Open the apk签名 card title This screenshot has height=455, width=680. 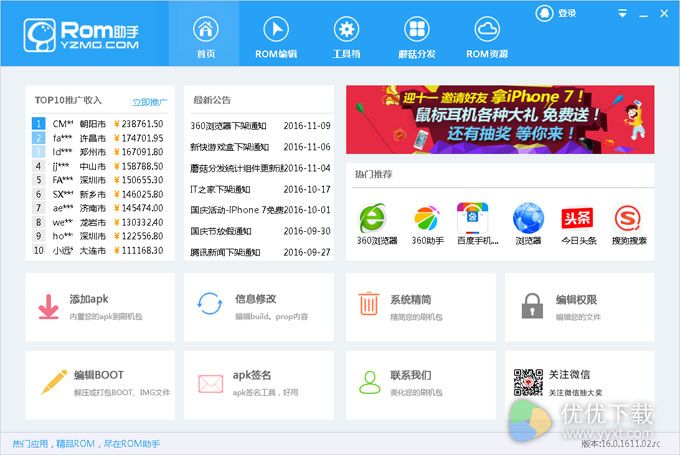click(252, 375)
